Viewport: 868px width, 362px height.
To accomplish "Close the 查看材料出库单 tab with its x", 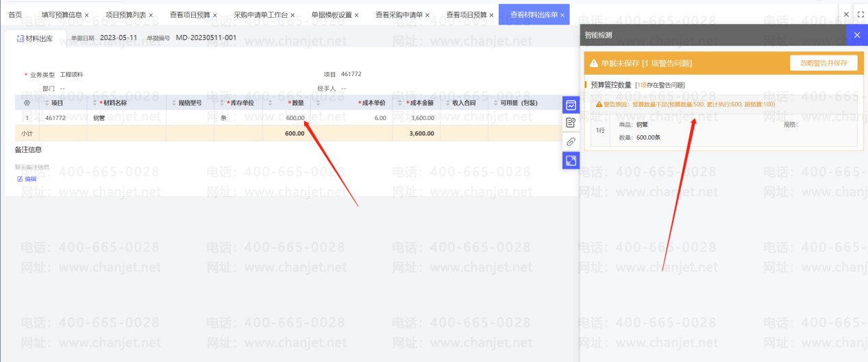I will click(562, 14).
